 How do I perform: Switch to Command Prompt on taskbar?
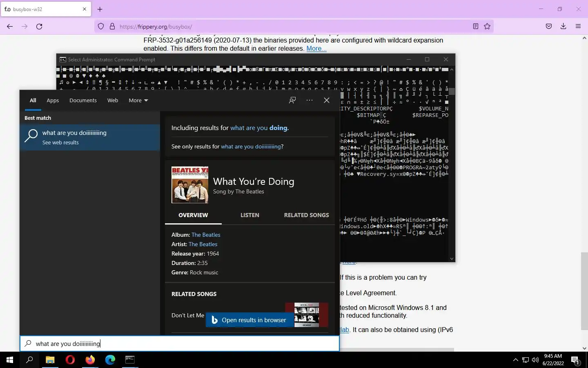pos(130,360)
